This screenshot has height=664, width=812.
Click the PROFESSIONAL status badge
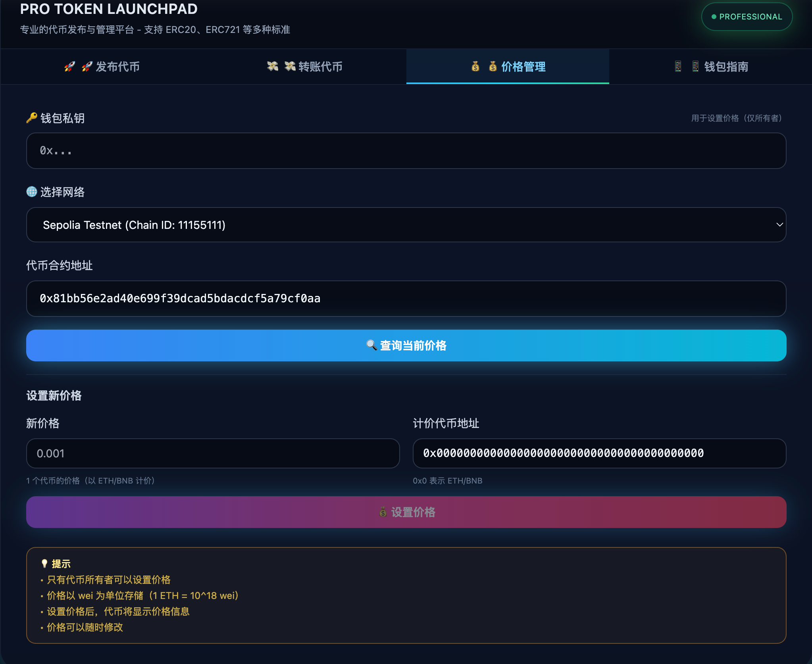[747, 17]
